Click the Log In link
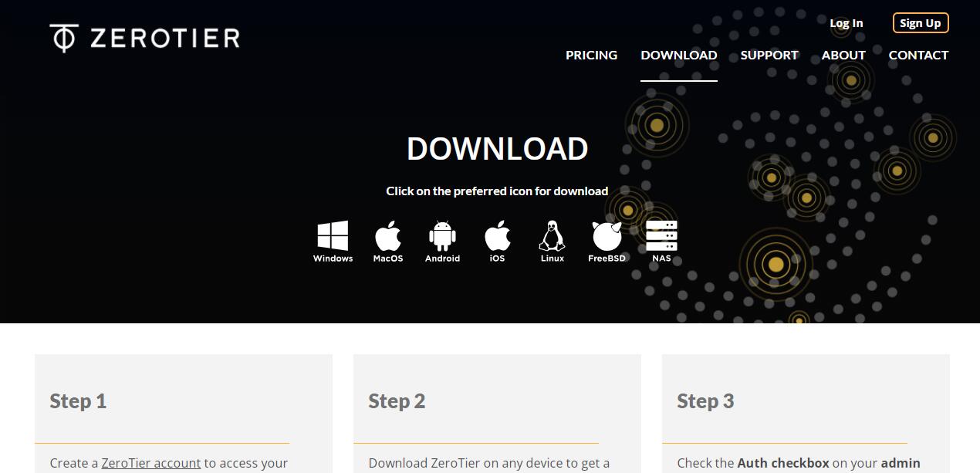 pos(847,23)
